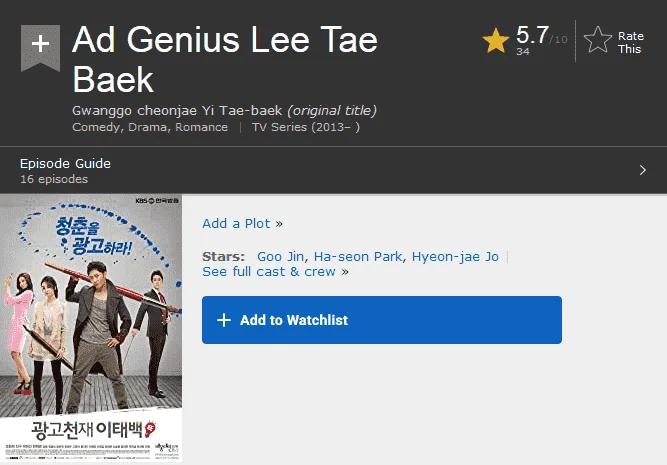667x465 pixels.
Task: Open the series poster image
Action: pos(91,328)
